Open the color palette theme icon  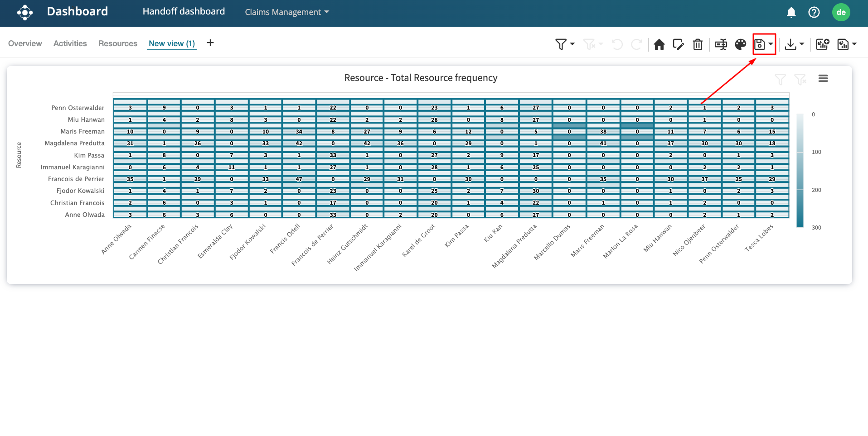[740, 44]
